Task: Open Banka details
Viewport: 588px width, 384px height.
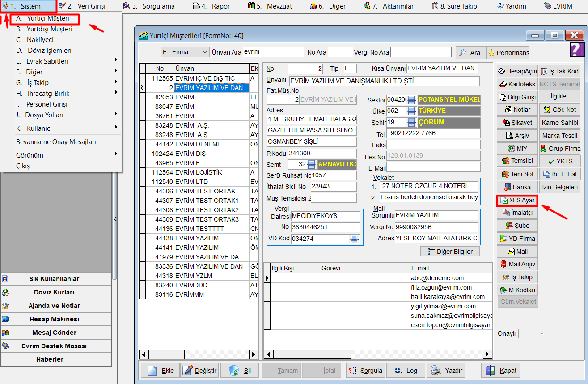Action: pos(517,187)
